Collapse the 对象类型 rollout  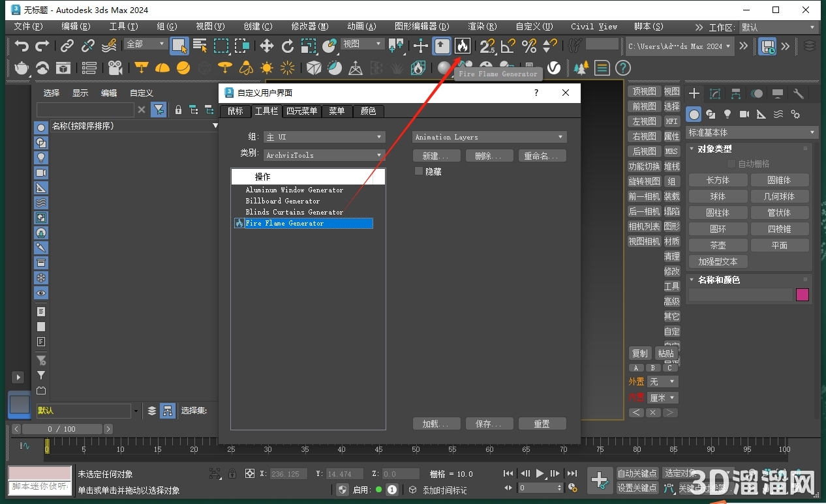(714, 149)
